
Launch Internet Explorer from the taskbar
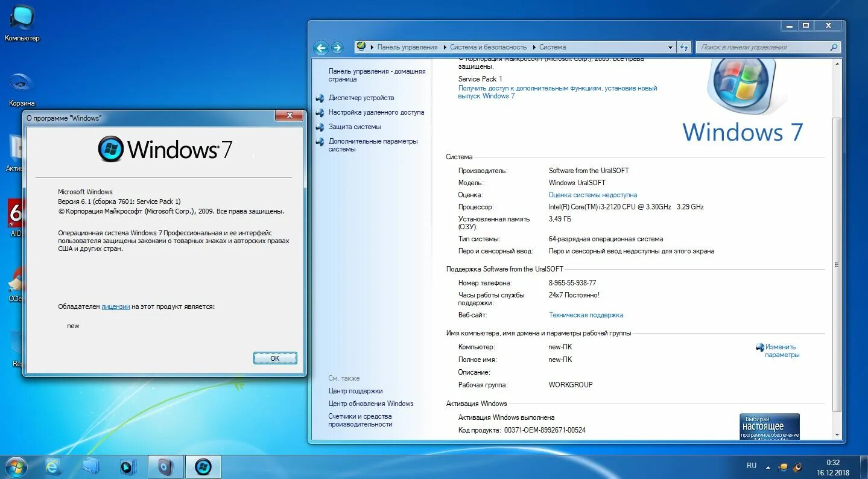click(x=54, y=466)
